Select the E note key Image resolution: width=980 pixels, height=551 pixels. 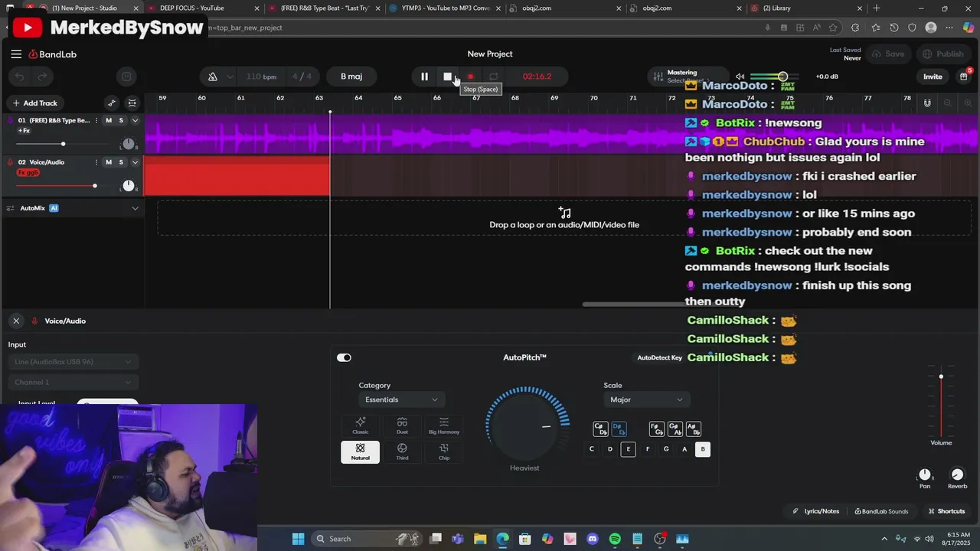coord(629,449)
